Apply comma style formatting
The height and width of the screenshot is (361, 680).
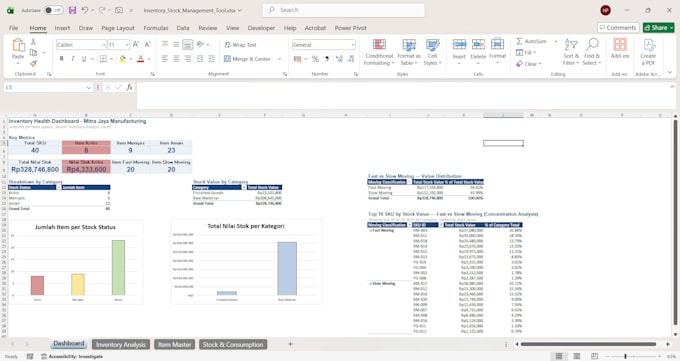point(327,59)
